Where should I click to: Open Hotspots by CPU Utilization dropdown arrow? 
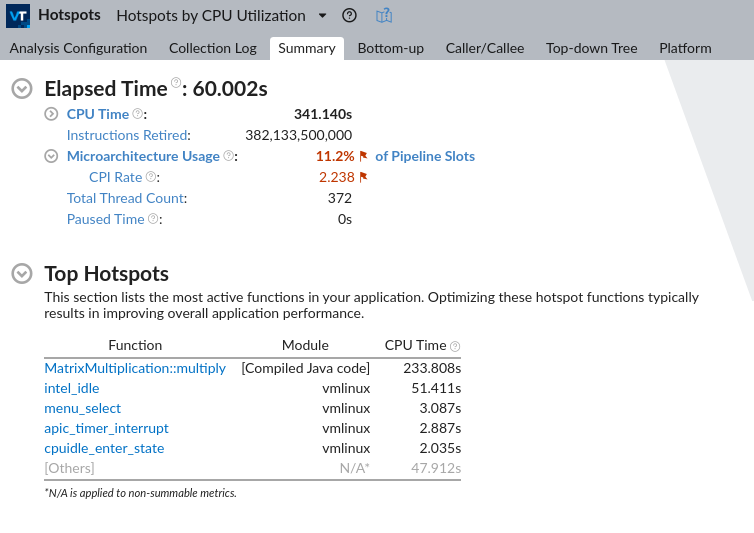click(x=322, y=16)
